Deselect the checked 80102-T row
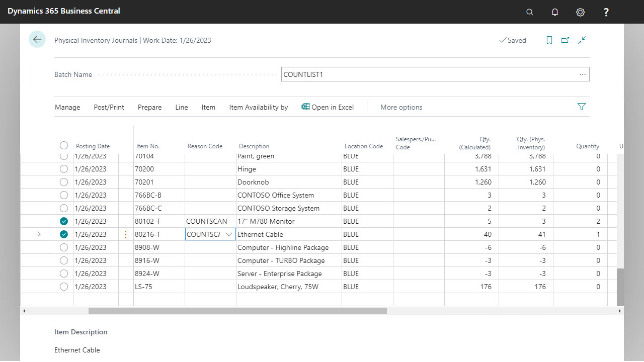 tap(64, 221)
